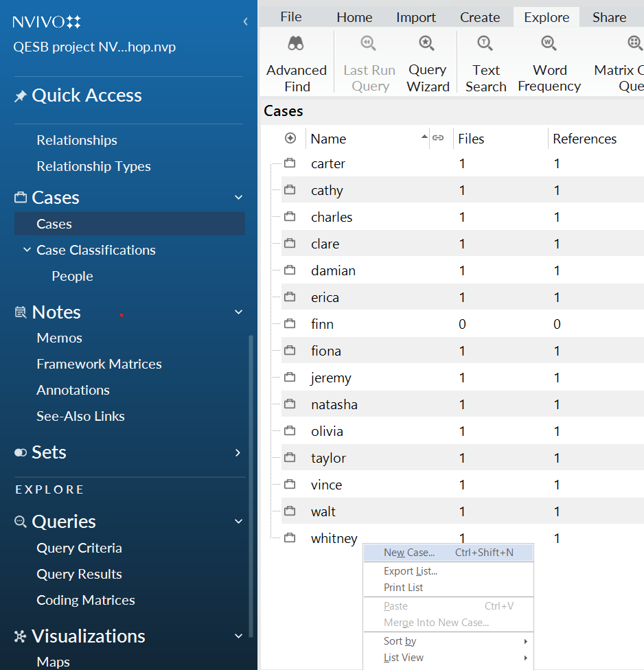The width and height of the screenshot is (644, 670).
Task: Collapse the Case Classifications tree node
Action: click(27, 250)
